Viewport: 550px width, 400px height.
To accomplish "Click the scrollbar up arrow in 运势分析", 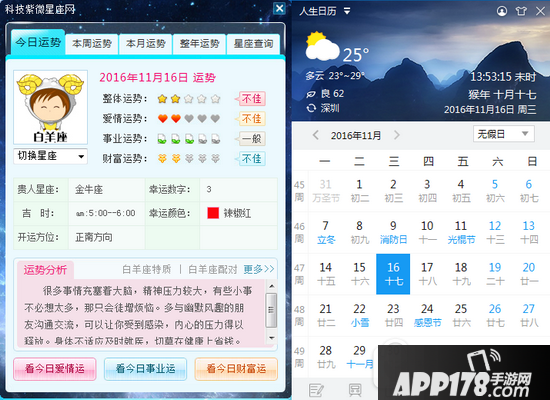I will 271,286.
